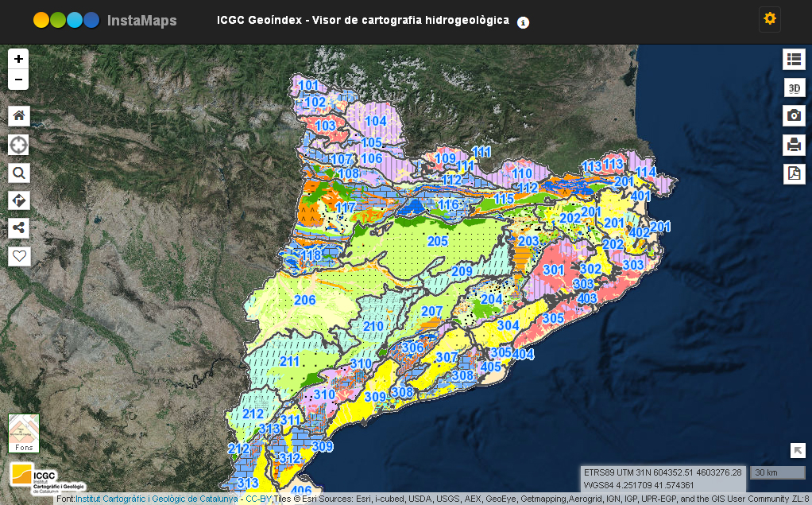Share this map
The image size is (812, 505).
point(19,228)
